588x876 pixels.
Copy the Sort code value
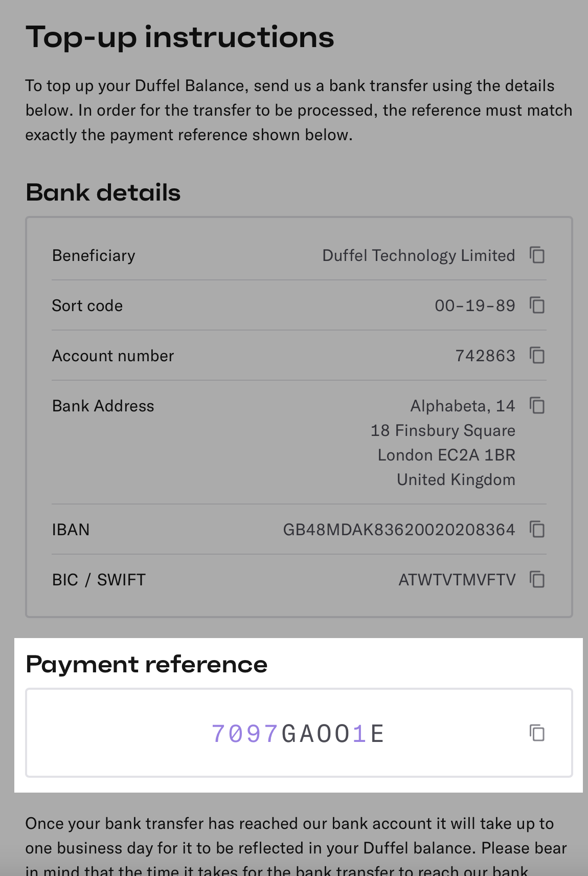(537, 305)
